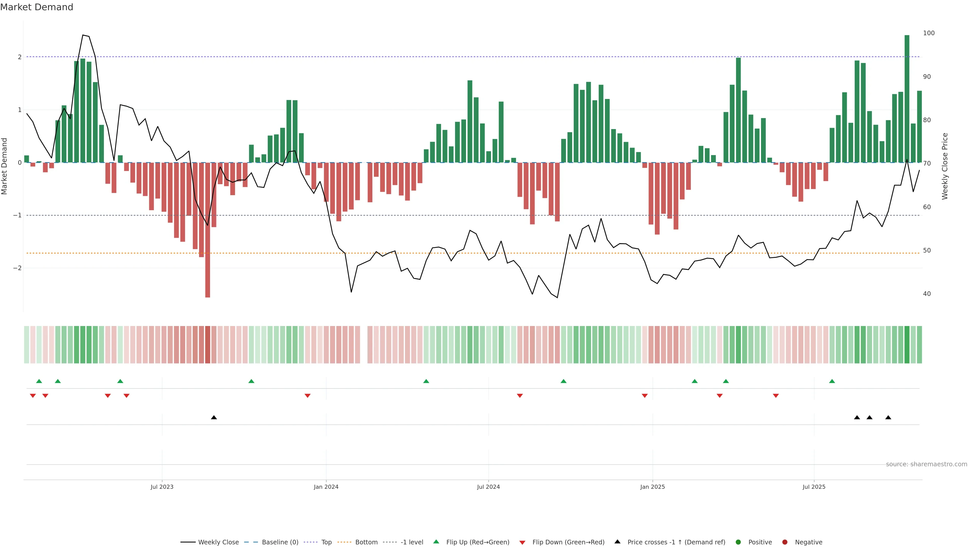Click the lone black triangle marker near August 2023
This screenshot has height=551, width=980.
214,418
